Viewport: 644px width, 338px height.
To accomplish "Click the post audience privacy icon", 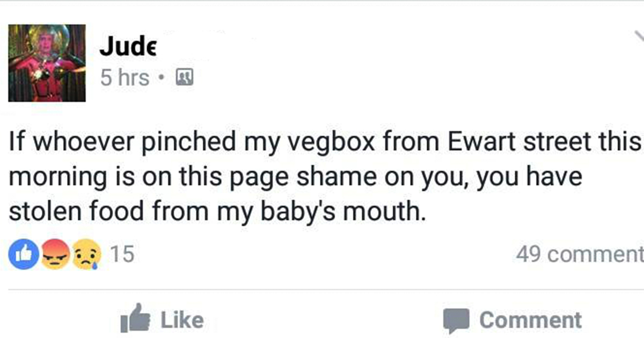I will point(186,78).
